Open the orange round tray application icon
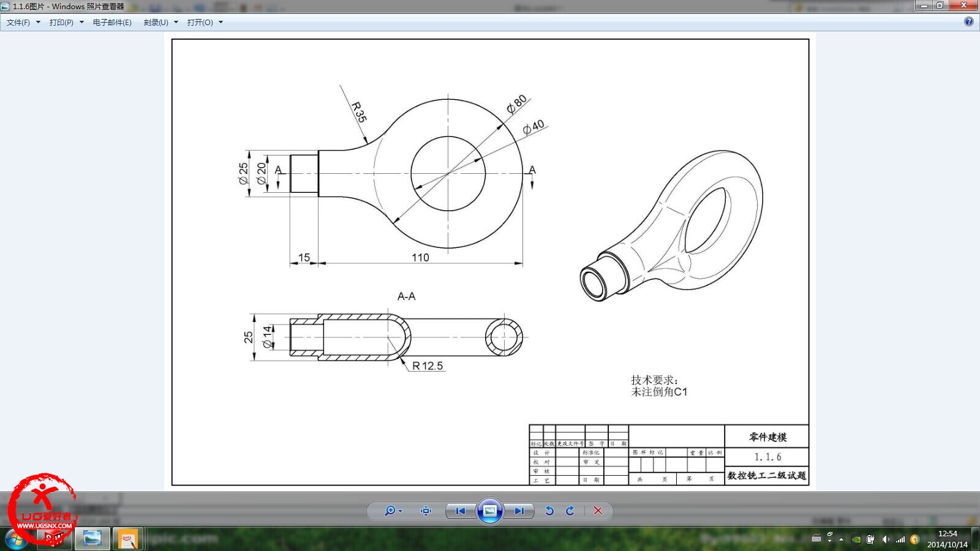The image size is (980, 551). click(914, 539)
